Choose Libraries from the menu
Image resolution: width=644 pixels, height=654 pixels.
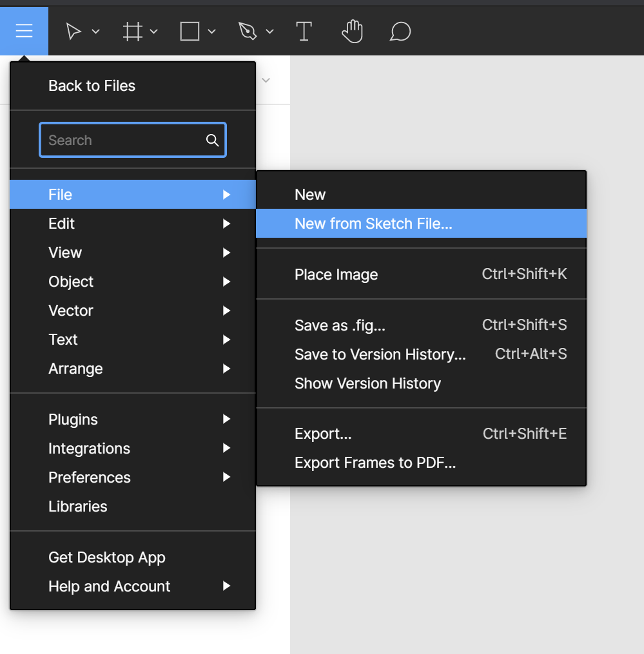(x=133, y=506)
